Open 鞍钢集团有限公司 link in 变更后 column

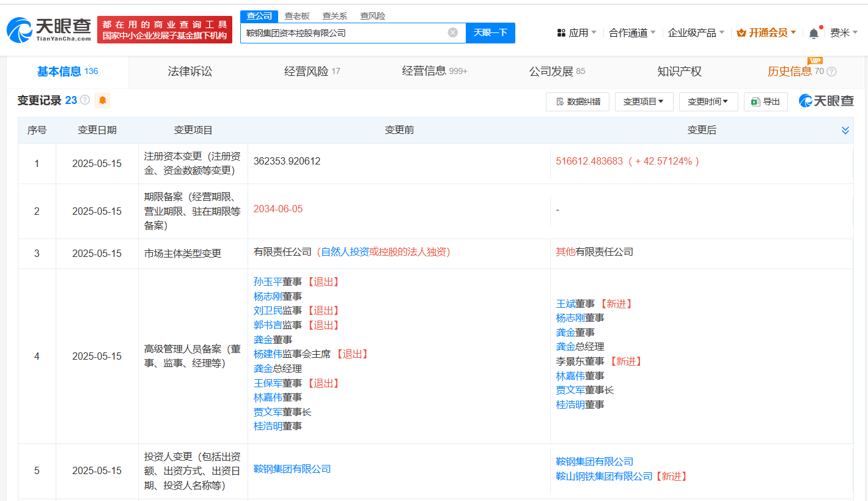click(595, 462)
